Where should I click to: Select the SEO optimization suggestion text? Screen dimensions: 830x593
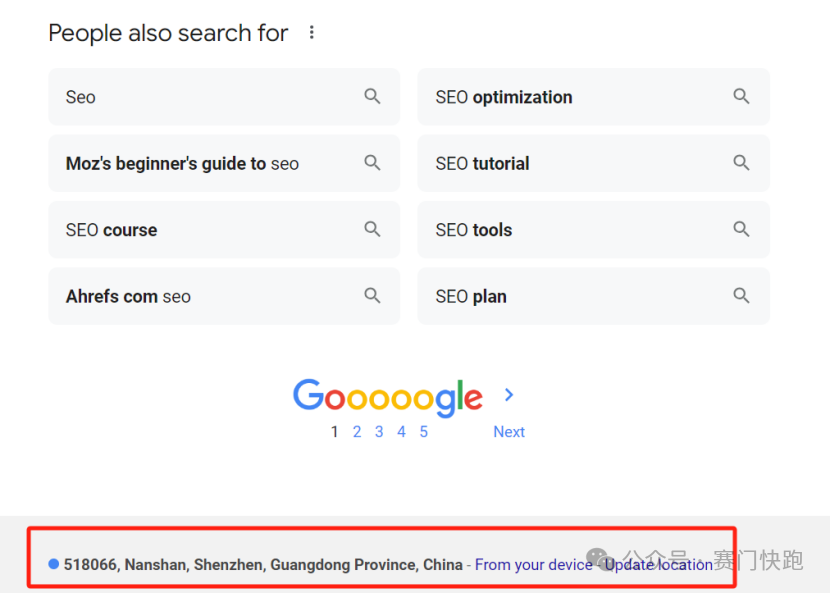point(504,97)
